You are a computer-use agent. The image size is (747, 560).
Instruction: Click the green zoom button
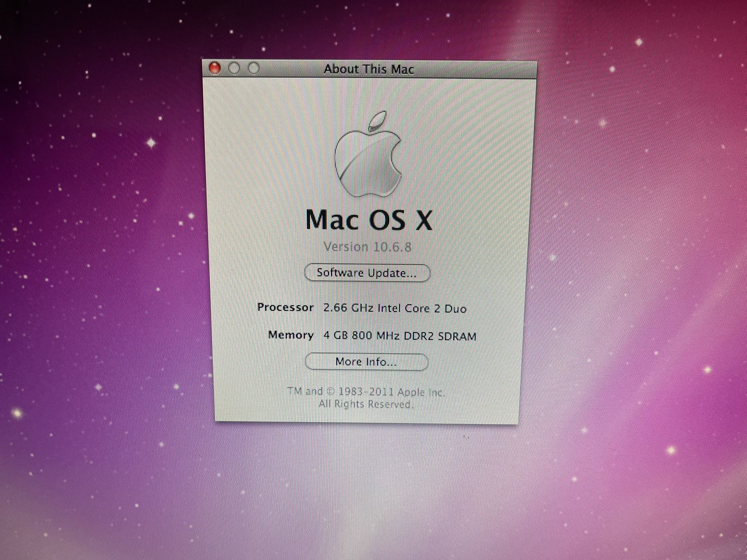[254, 68]
